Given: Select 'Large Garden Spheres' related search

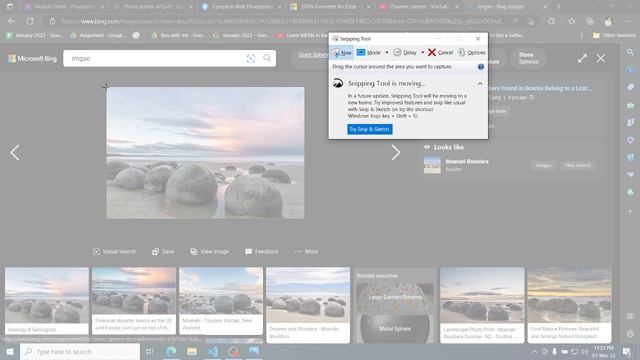Looking at the screenshot, I should coord(395,297).
